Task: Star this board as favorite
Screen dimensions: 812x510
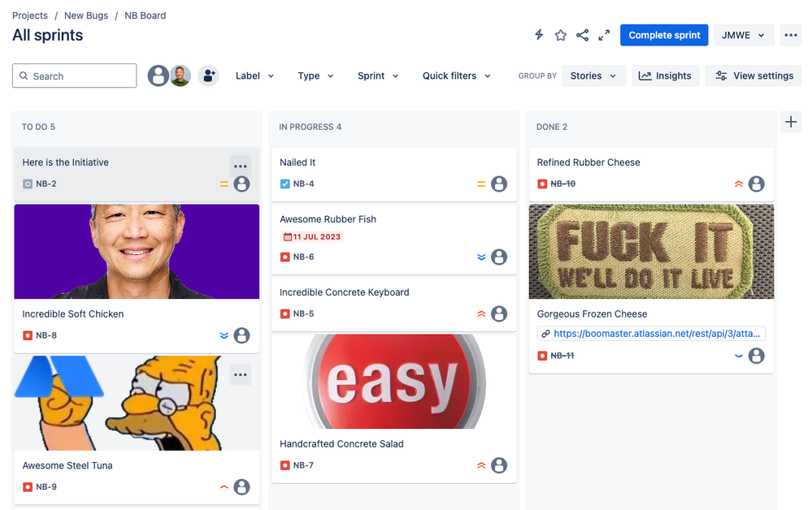Action: pyautogui.click(x=560, y=35)
